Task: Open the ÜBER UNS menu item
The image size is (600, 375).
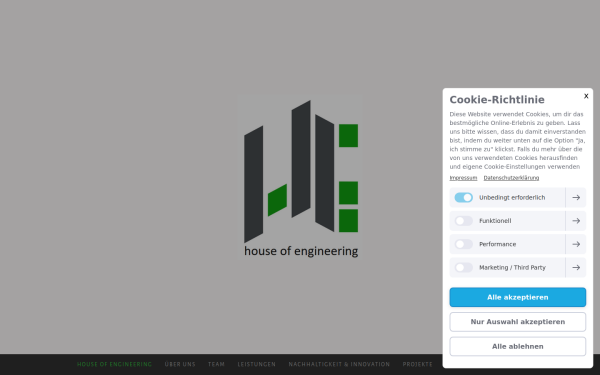Action: 180,364
